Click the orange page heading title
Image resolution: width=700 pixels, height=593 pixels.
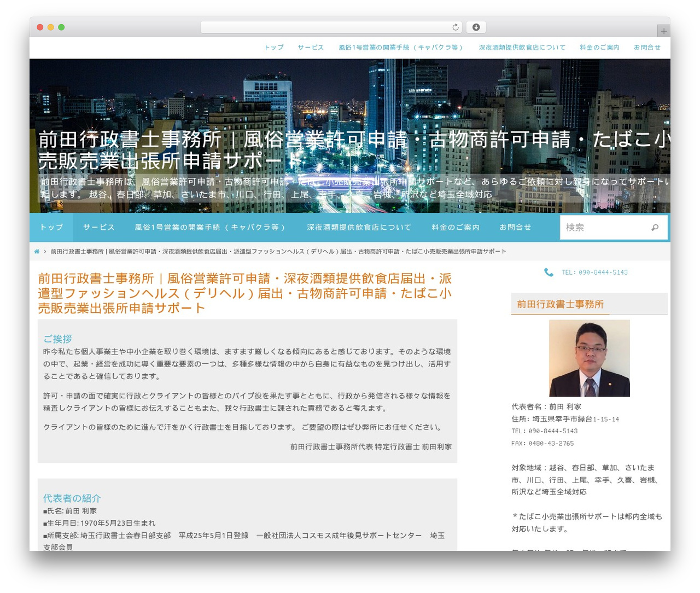(x=245, y=293)
